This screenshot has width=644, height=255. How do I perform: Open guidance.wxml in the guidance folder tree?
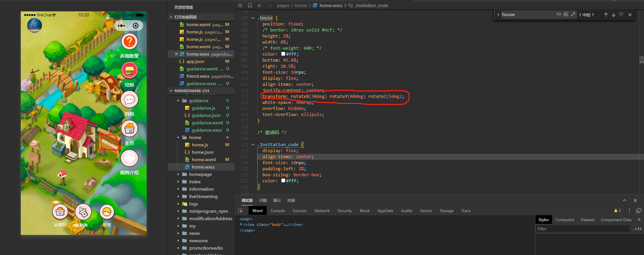(x=207, y=123)
